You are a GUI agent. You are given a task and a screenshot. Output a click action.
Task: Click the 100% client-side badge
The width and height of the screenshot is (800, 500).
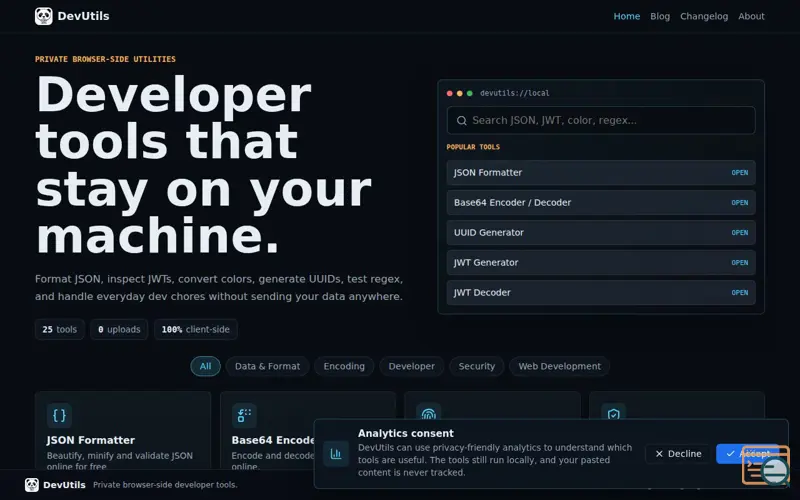[195, 330]
